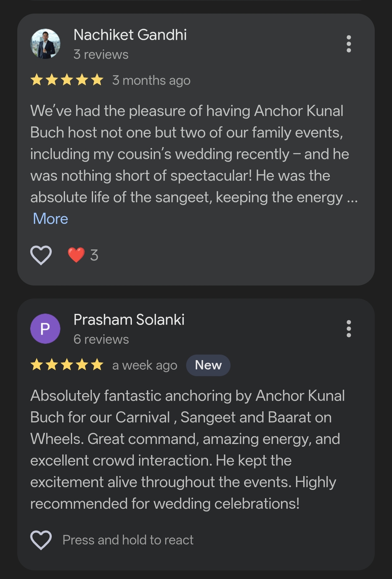Tap the red heart reaction count
This screenshot has height=579, width=392.
coord(83,255)
